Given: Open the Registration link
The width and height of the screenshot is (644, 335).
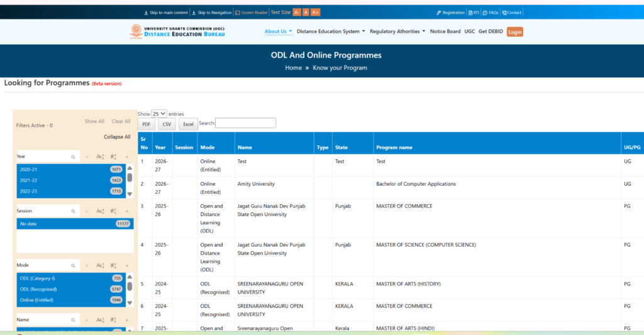Looking at the screenshot, I should [x=450, y=13].
